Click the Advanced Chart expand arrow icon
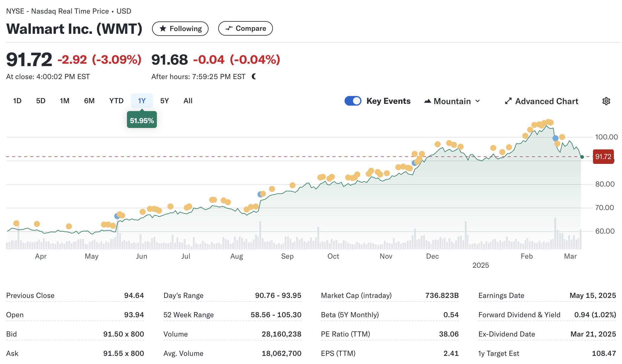The image size is (622, 364). pyautogui.click(x=508, y=101)
